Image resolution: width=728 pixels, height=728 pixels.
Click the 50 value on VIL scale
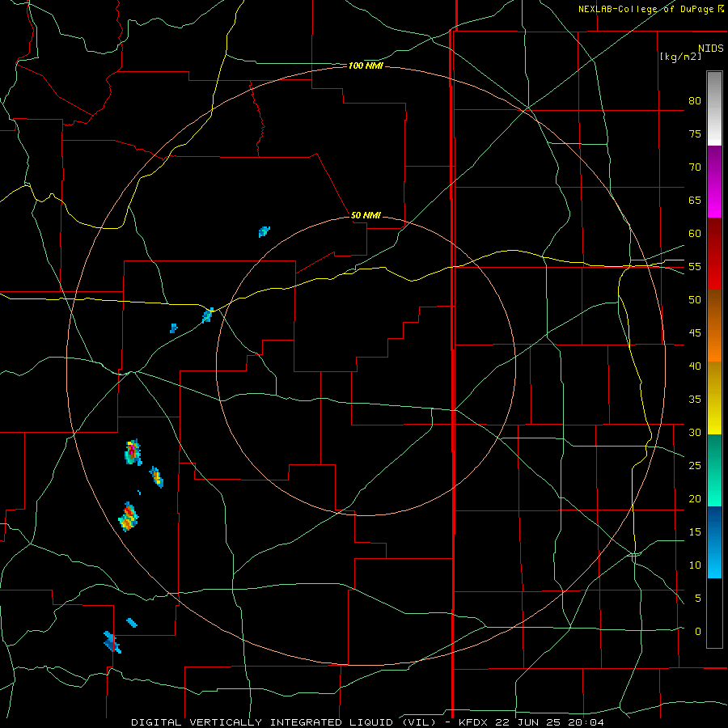(695, 299)
